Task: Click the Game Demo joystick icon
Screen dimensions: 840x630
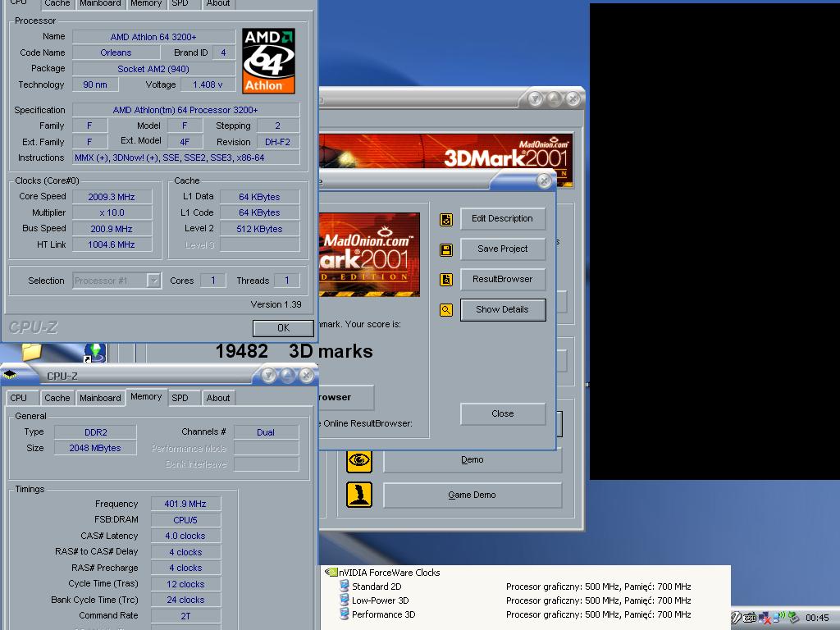Action: pos(359,495)
